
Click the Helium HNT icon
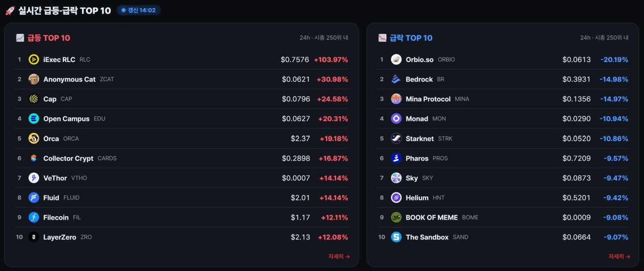click(396, 198)
